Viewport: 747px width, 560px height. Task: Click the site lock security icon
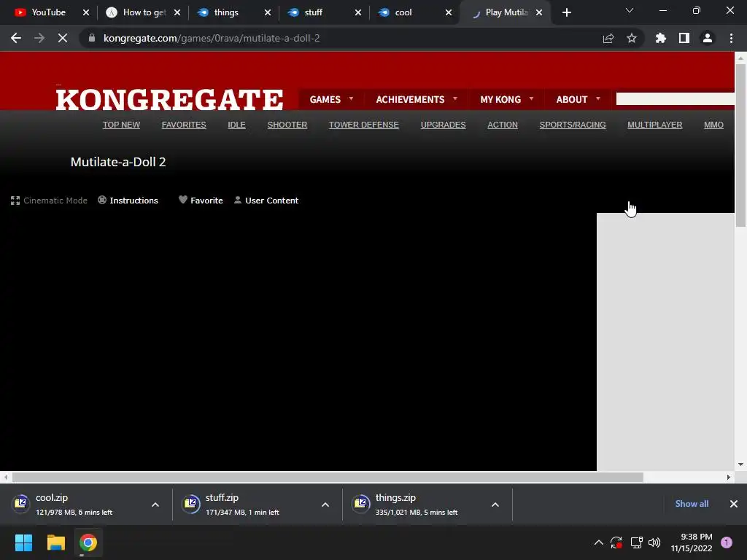92,38
